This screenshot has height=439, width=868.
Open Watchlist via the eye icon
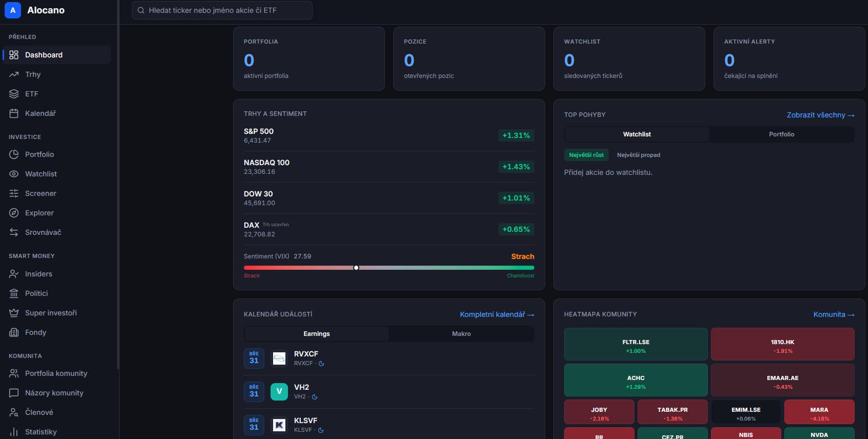click(14, 174)
